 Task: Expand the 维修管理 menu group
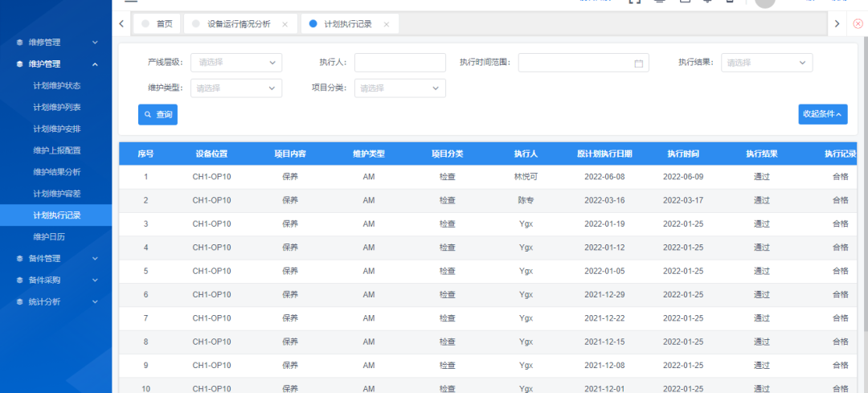56,42
